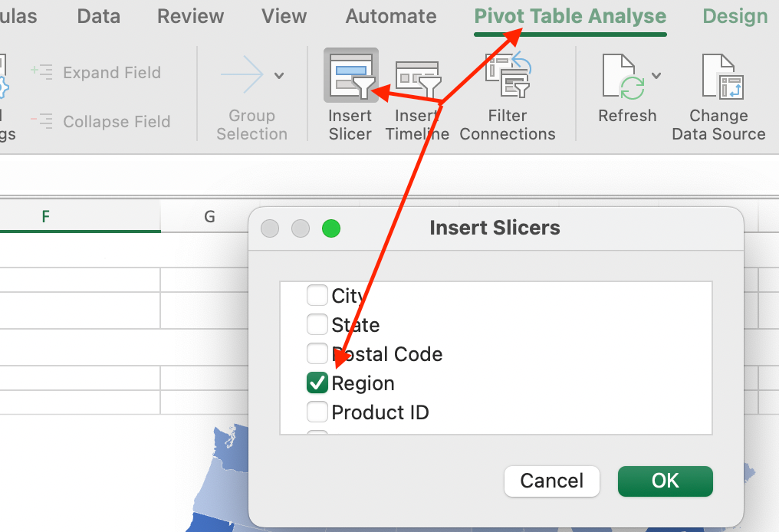Uncheck the Region checkbox
Viewport: 779px width, 532px height.
[317, 383]
